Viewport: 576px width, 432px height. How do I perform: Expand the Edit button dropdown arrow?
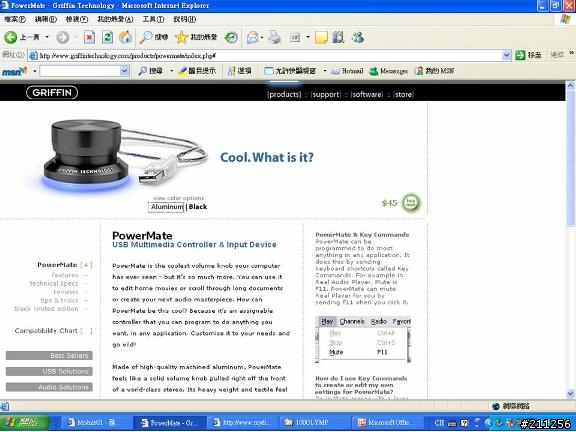point(308,37)
